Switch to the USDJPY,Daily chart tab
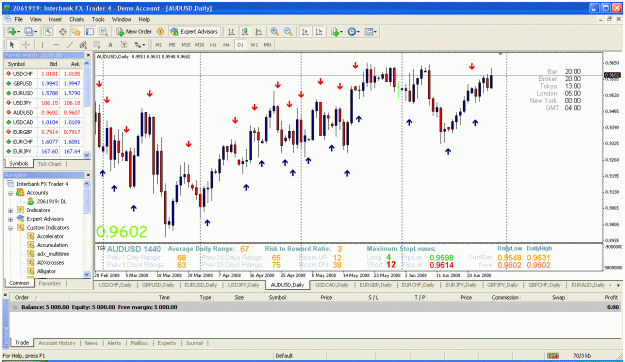The height and width of the screenshot is (362, 625). pos(243,285)
